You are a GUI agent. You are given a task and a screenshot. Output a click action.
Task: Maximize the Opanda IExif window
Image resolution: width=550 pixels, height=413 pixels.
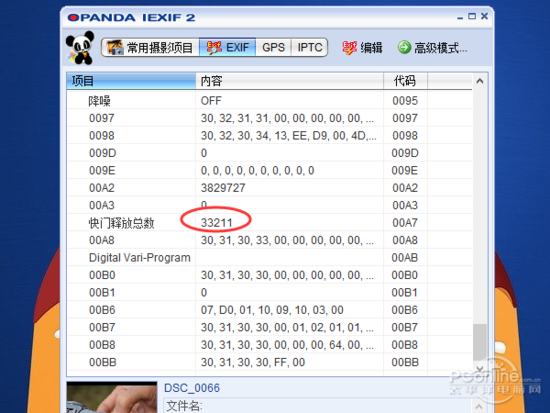coord(472,16)
